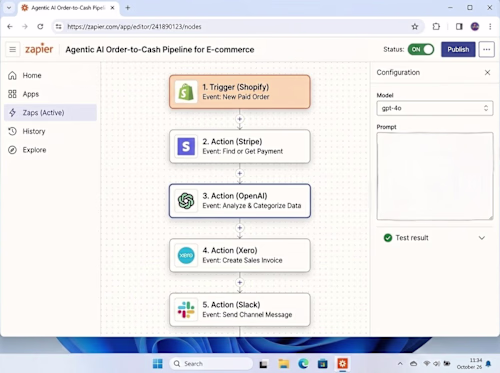Open History in the sidebar
This screenshot has width=500, height=373.
pyautogui.click(x=50, y=131)
